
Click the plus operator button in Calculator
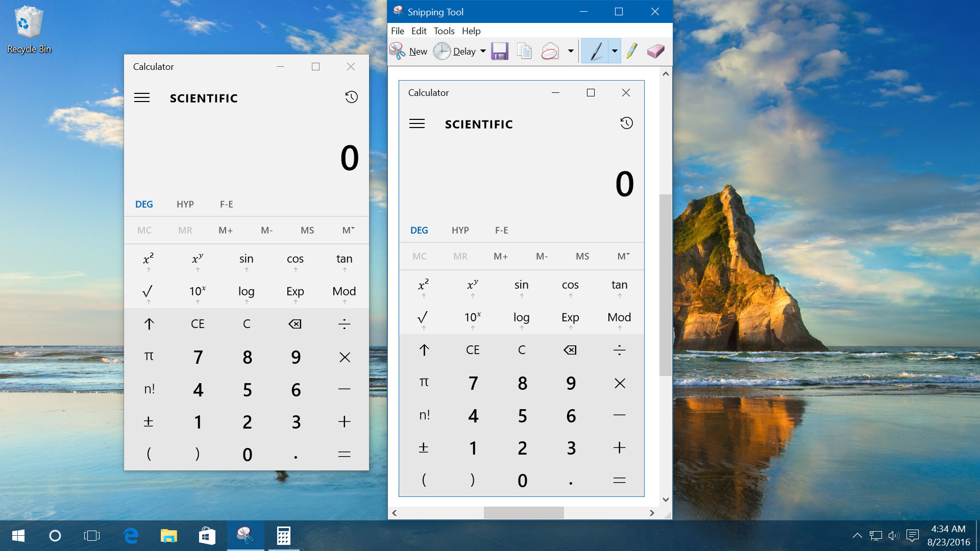[345, 422]
